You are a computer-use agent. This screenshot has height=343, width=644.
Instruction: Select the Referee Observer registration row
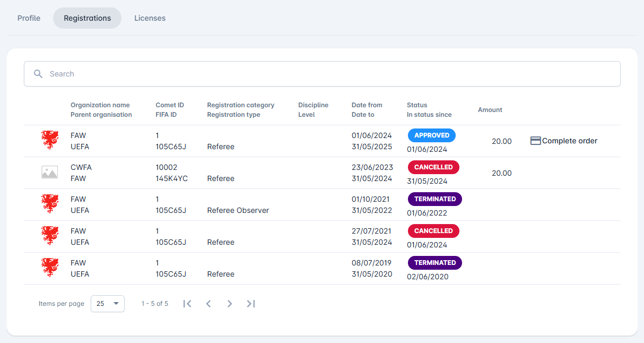pyautogui.click(x=238, y=210)
